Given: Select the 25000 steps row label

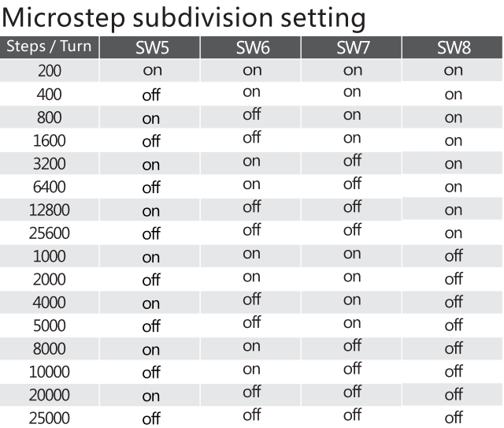Looking at the screenshot, I should 50,418.
